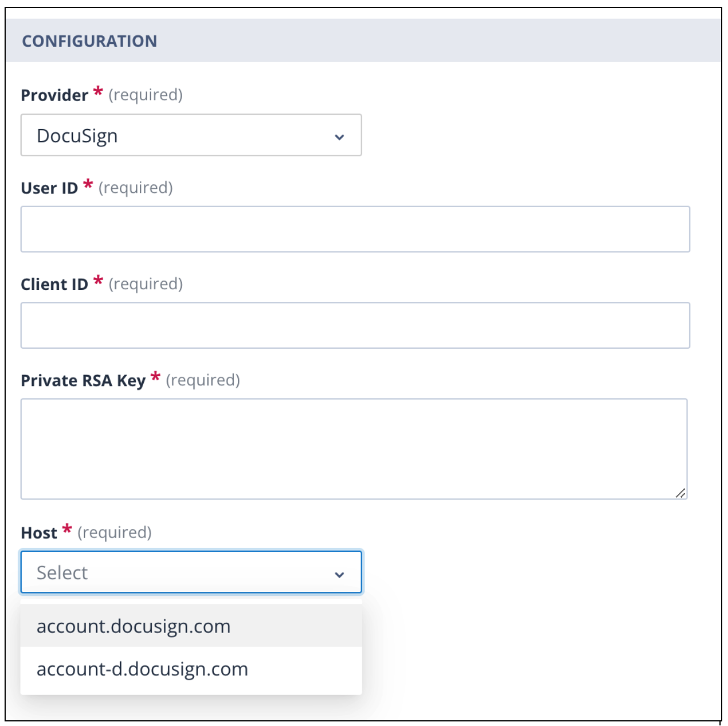Click the Host field label
Screen dimensions: 728x726
(39, 533)
